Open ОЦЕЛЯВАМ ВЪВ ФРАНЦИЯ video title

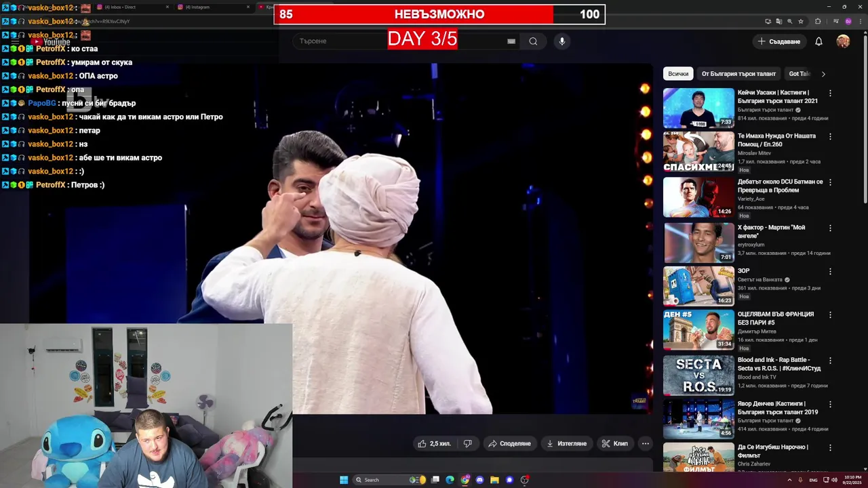(x=776, y=319)
